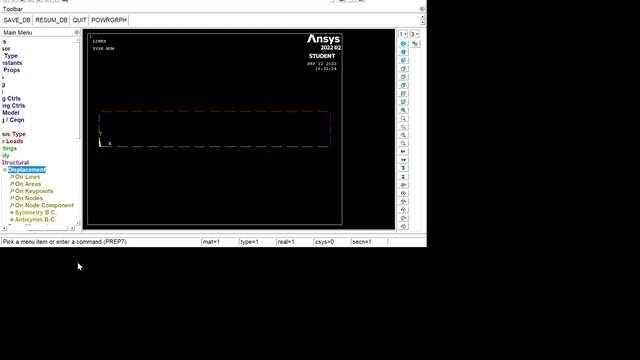Toggle the dynamic model mode icon
The width and height of the screenshot is (640, 360).
[x=415, y=44]
